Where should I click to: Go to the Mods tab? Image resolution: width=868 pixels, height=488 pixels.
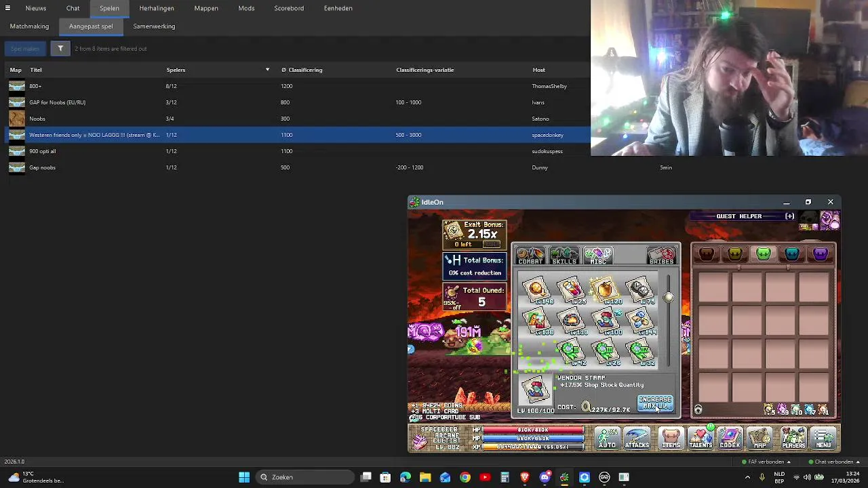[x=246, y=8]
